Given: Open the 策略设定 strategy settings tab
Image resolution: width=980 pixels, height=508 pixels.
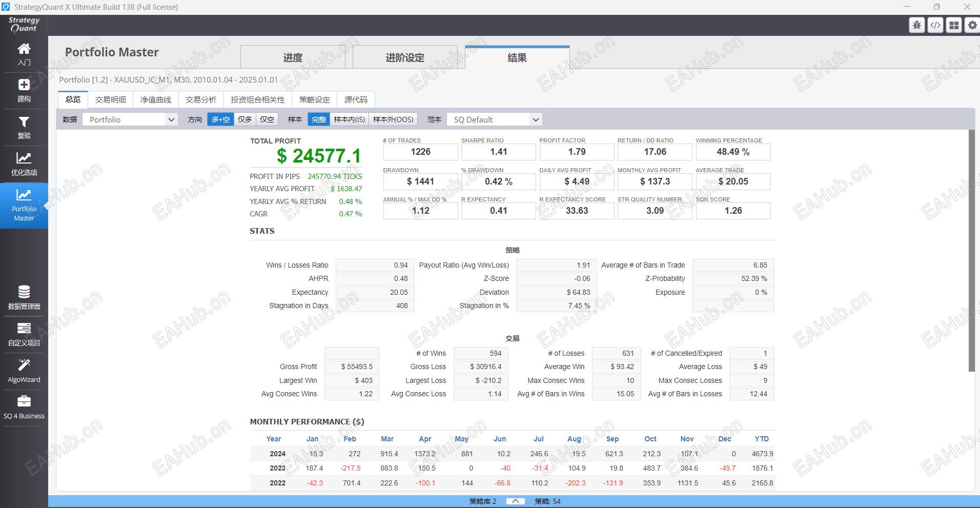Looking at the screenshot, I should coord(315,99).
